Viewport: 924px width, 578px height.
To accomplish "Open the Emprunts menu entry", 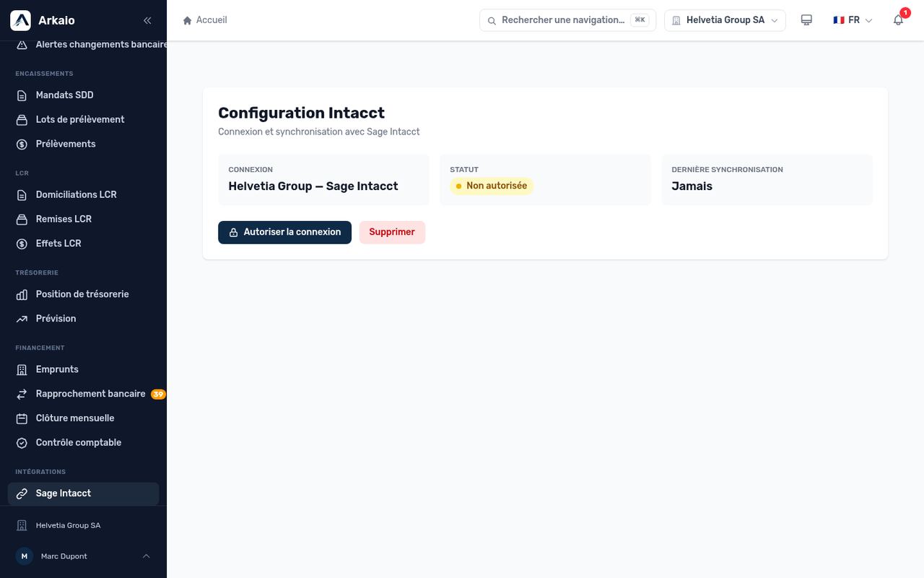I will [83, 369].
